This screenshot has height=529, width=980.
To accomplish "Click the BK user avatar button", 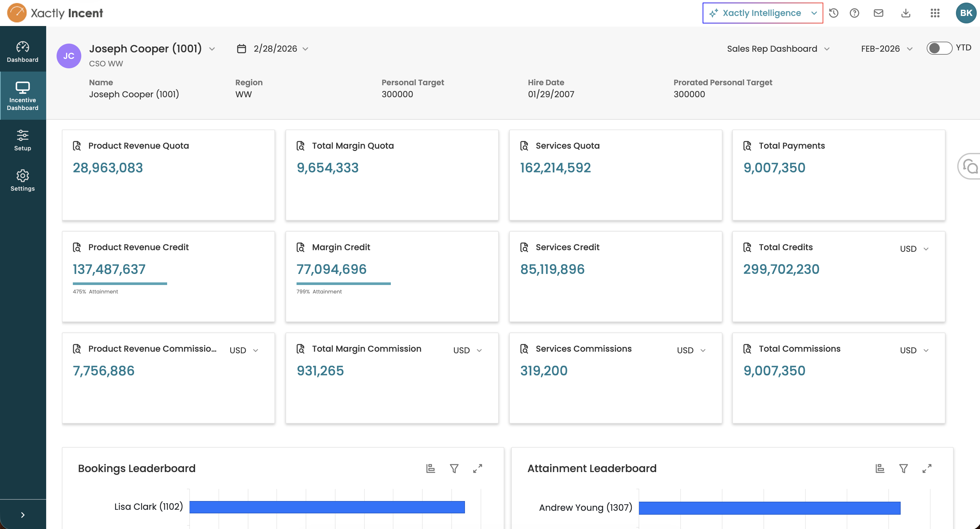I will (966, 13).
